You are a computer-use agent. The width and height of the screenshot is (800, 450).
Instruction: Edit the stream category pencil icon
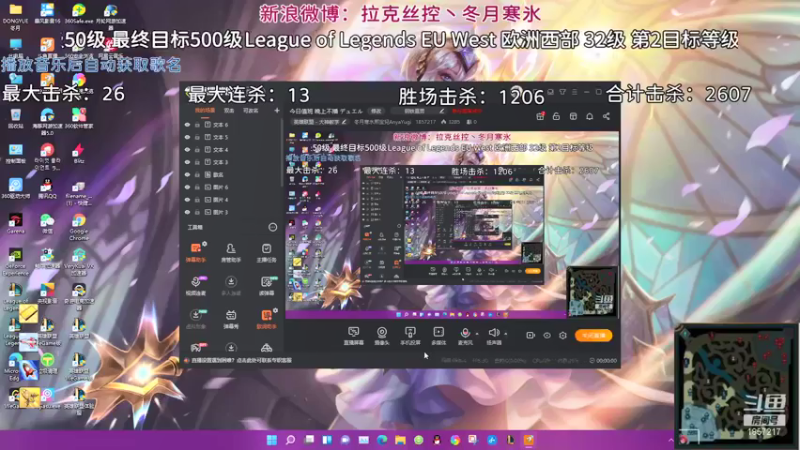(x=344, y=122)
